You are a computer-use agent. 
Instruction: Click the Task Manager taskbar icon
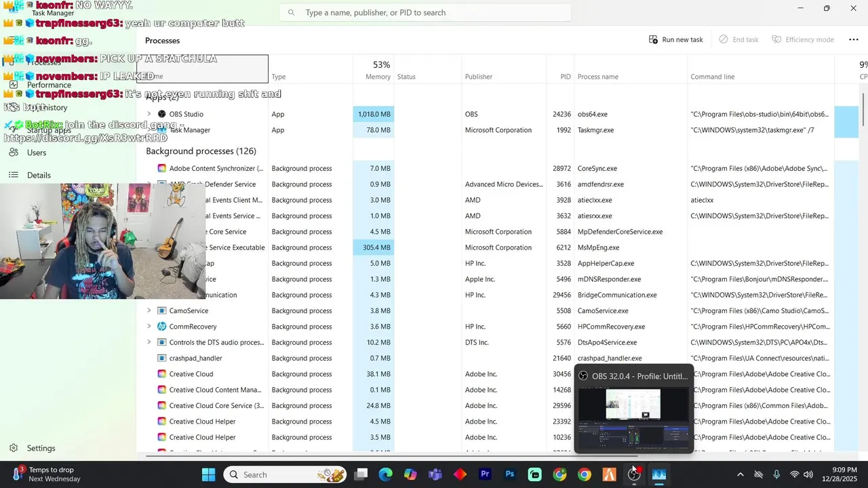659,474
